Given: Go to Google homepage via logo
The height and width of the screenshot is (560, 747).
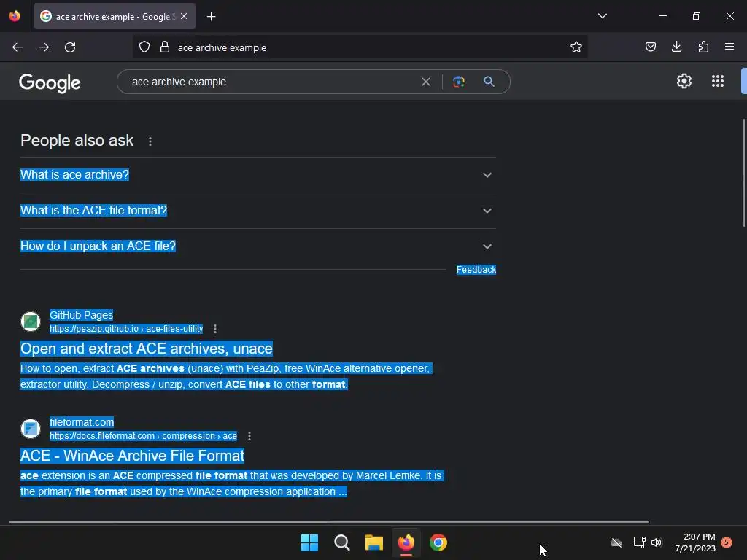Looking at the screenshot, I should [50, 83].
